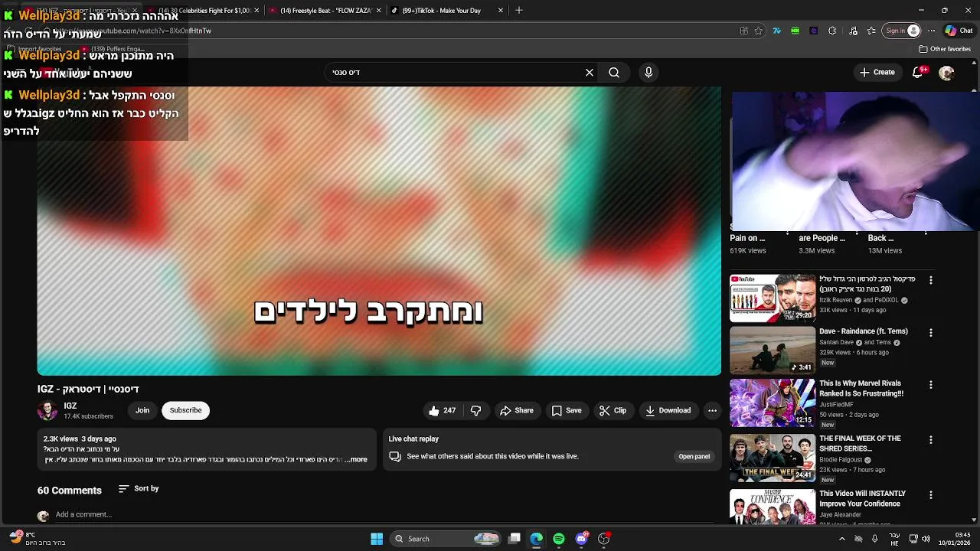This screenshot has width=980, height=551.
Task: Share the IGZ video
Action: (517, 410)
